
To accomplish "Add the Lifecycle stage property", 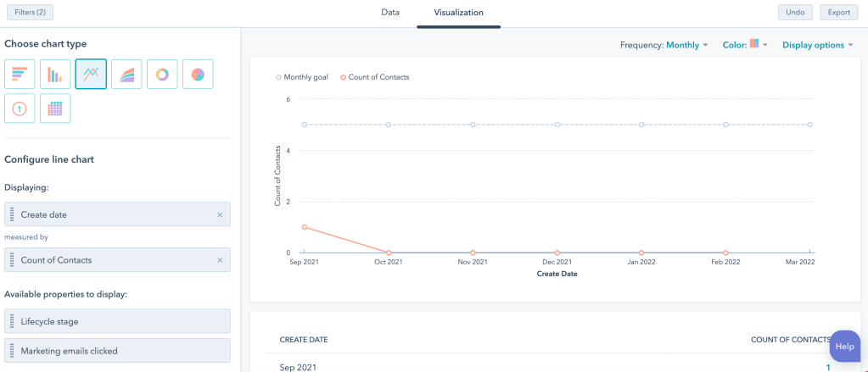I will click(117, 321).
